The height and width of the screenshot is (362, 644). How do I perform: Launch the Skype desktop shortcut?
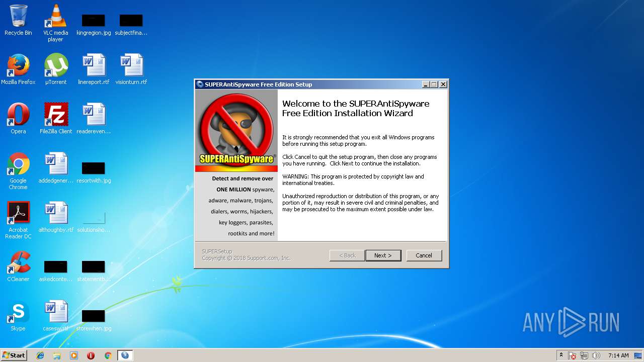coord(18,316)
